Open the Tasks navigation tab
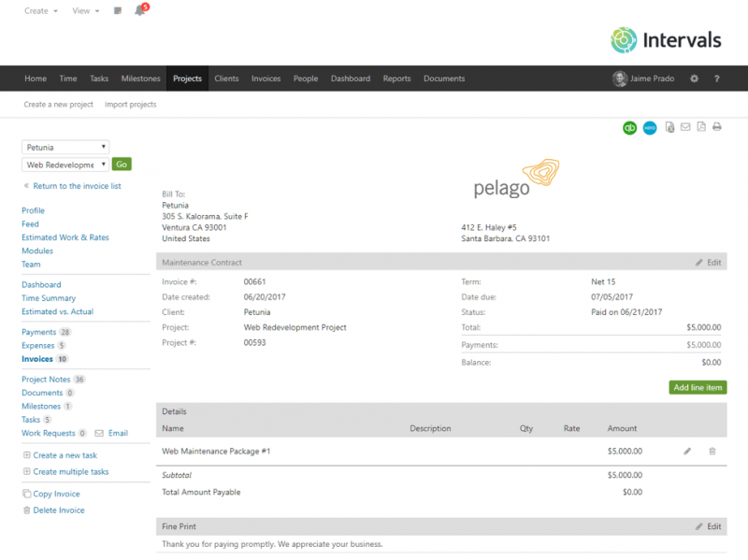 [x=99, y=79]
